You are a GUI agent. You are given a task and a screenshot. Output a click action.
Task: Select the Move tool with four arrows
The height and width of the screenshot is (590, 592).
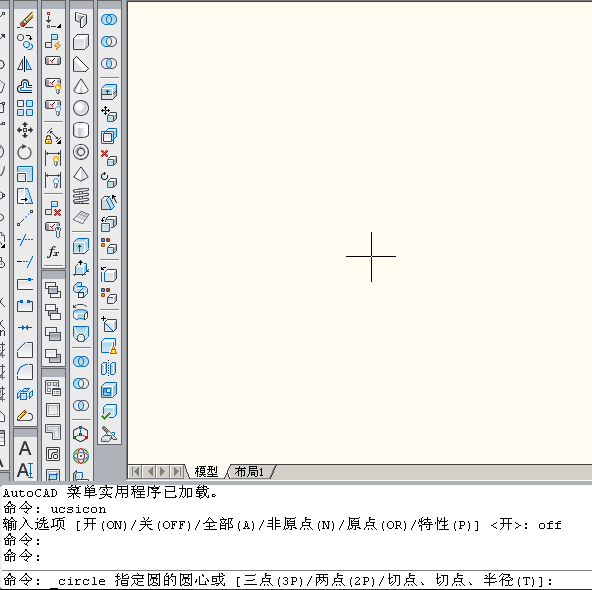coord(25,130)
